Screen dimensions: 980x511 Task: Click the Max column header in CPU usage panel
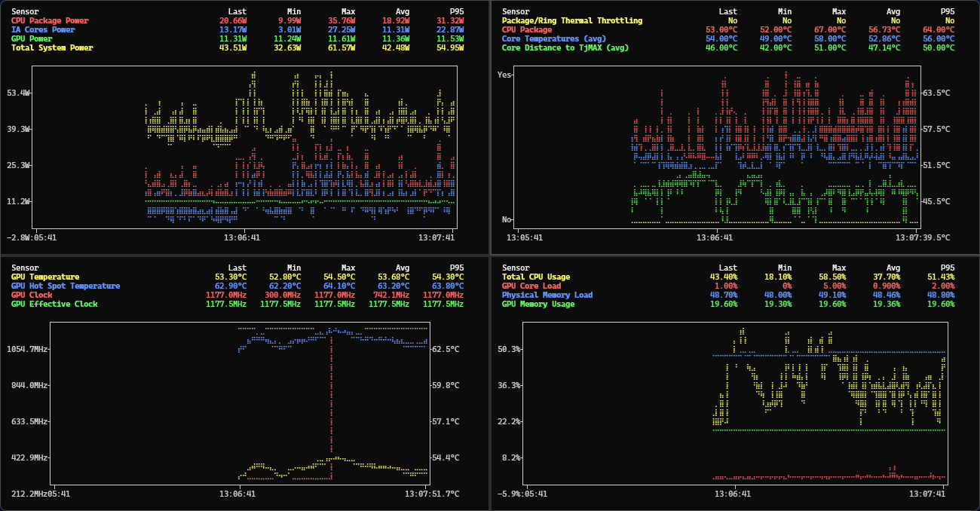tap(838, 268)
